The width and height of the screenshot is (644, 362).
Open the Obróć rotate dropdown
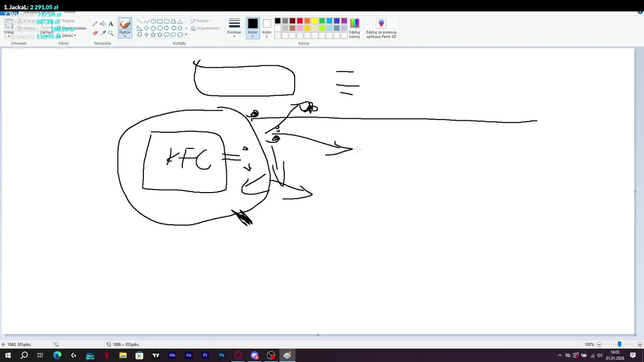point(67,36)
